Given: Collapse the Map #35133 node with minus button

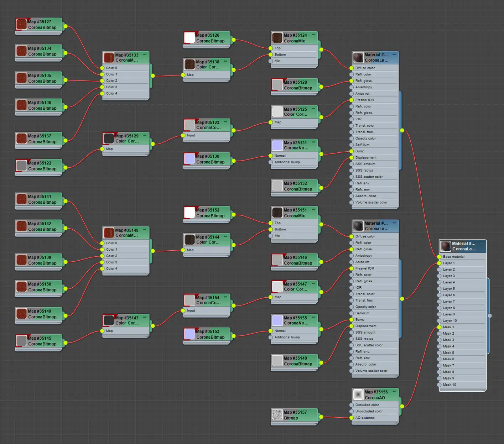Looking at the screenshot, I should coord(145,55).
